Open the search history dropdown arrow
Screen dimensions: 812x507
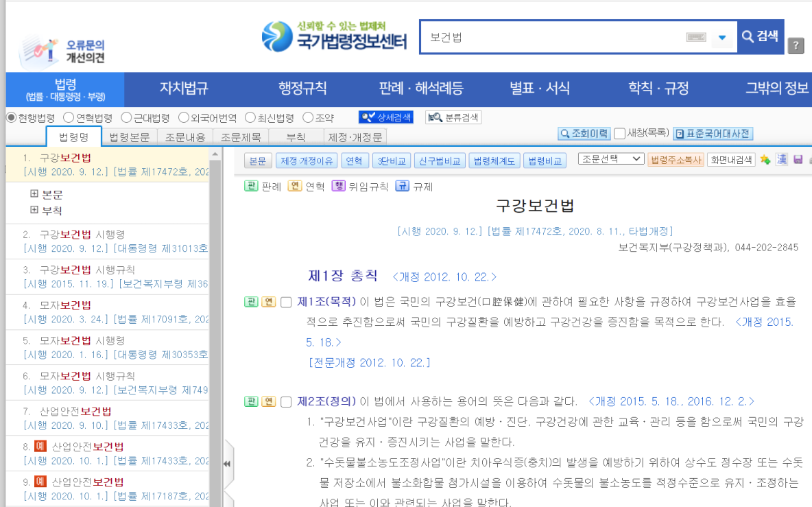click(722, 37)
